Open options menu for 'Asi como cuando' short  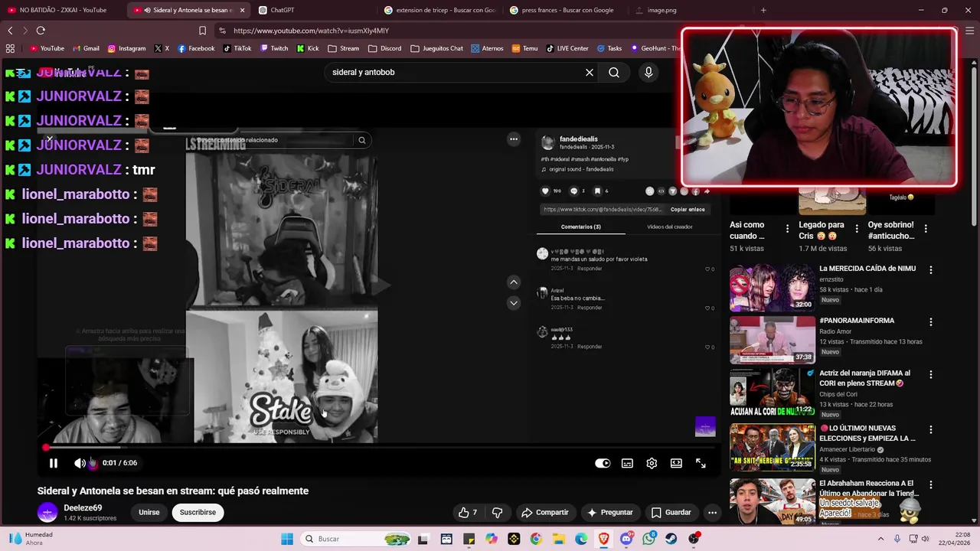tap(787, 229)
